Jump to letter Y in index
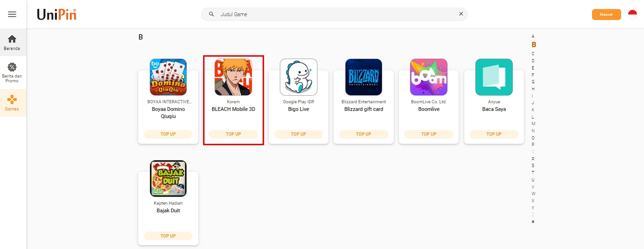The height and width of the screenshot is (249, 644). click(533, 208)
